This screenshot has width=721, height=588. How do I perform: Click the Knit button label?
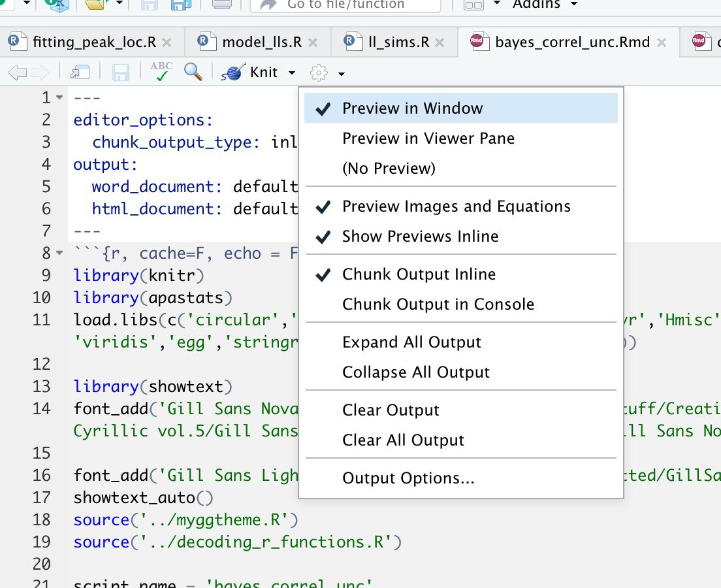[x=263, y=73]
